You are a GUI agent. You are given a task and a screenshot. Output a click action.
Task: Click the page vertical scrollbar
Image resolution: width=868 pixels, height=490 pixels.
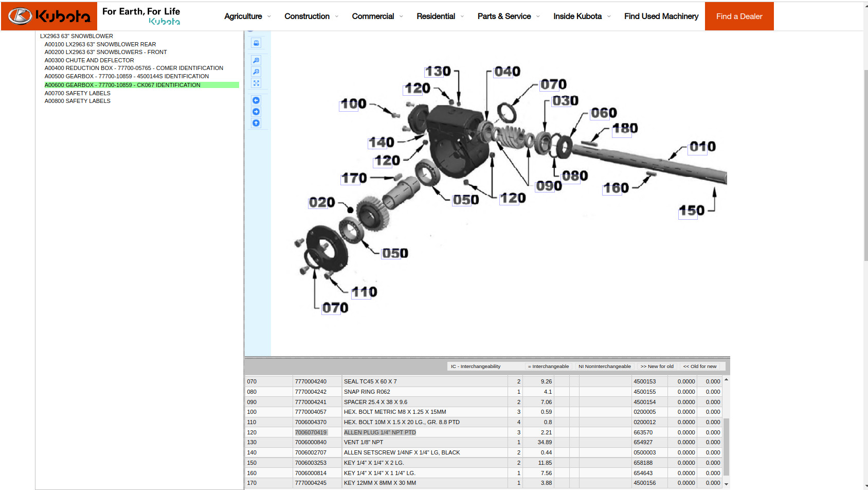[x=866, y=165]
